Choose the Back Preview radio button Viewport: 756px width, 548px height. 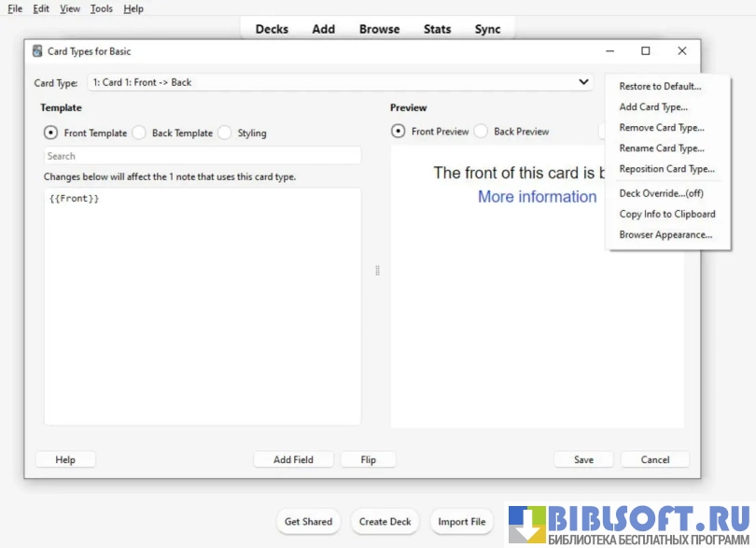click(481, 132)
